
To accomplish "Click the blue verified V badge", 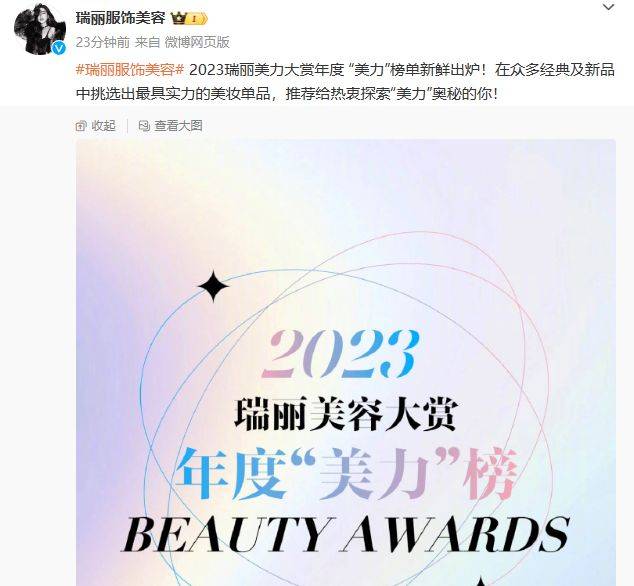I will pos(59,49).
